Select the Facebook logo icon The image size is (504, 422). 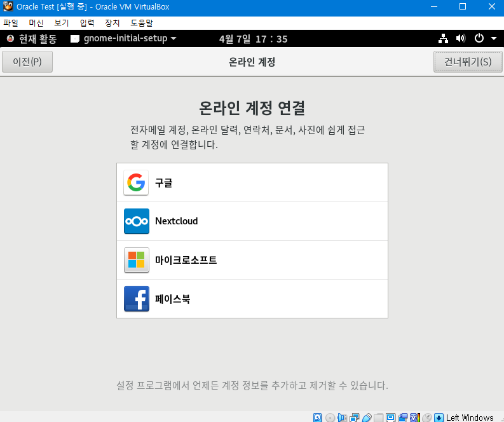click(136, 299)
